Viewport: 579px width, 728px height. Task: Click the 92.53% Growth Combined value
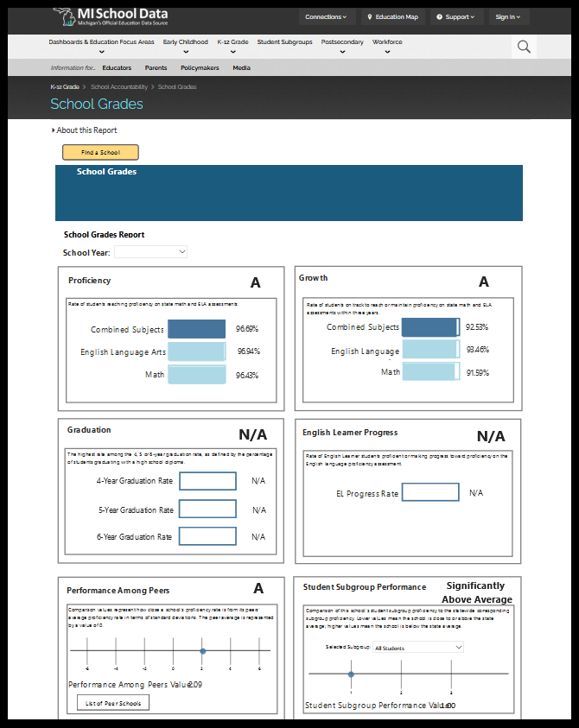477,326
